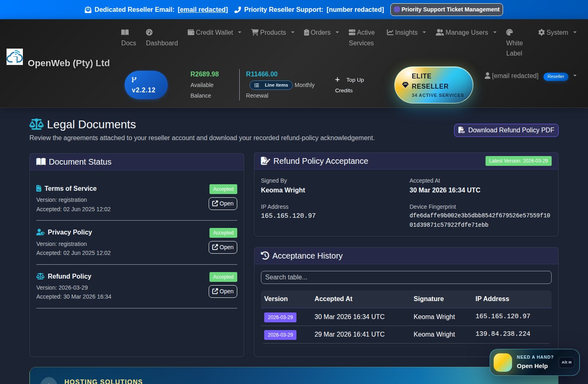
Task: Click Top Up Credits
Action: [x=350, y=85]
